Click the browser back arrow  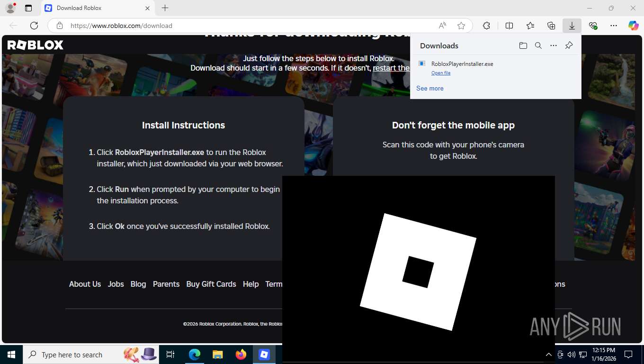pyautogui.click(x=13, y=26)
